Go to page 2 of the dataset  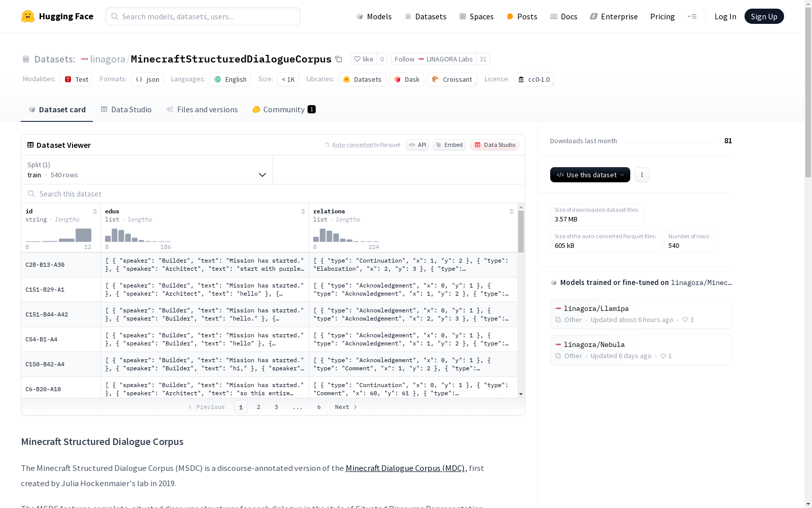point(258,407)
